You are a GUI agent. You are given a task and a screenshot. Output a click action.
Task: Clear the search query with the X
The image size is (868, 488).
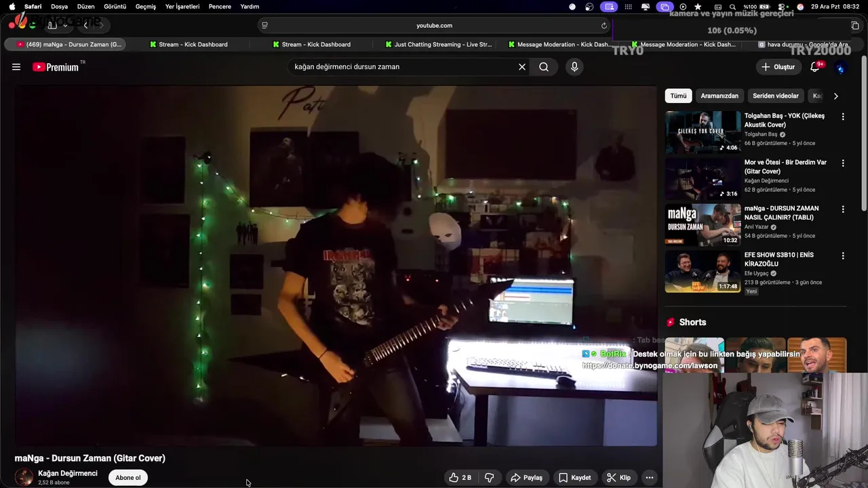point(522,67)
